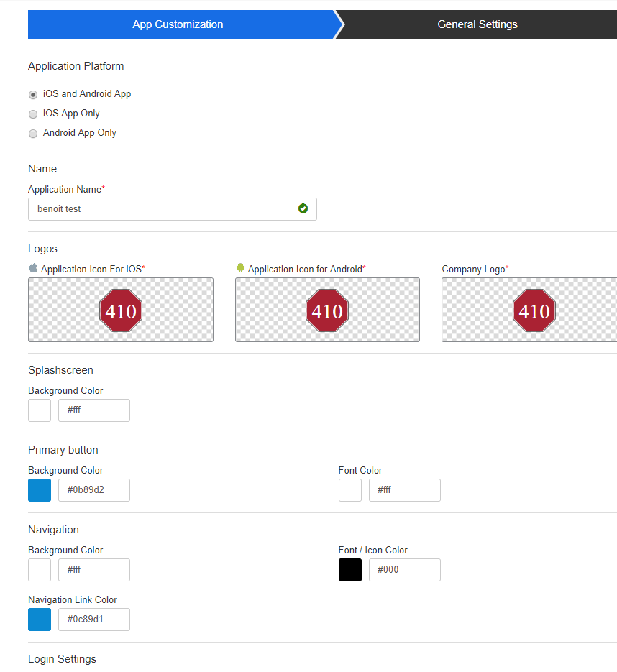This screenshot has width=617, height=672.
Task: Click the Application Icon for iOS image
Action: (x=121, y=310)
